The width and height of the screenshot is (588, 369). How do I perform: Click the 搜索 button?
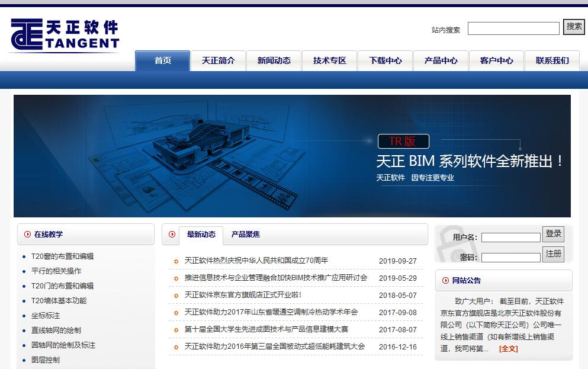tap(574, 27)
